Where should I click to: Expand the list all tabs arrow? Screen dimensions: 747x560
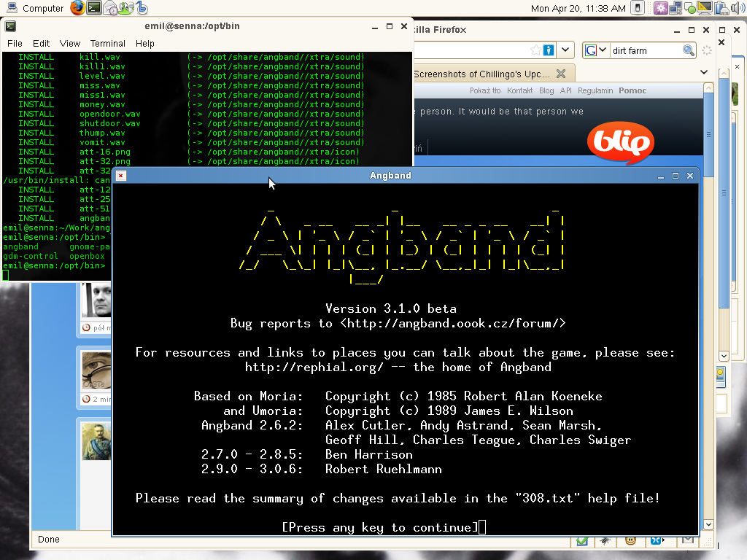[x=704, y=72]
